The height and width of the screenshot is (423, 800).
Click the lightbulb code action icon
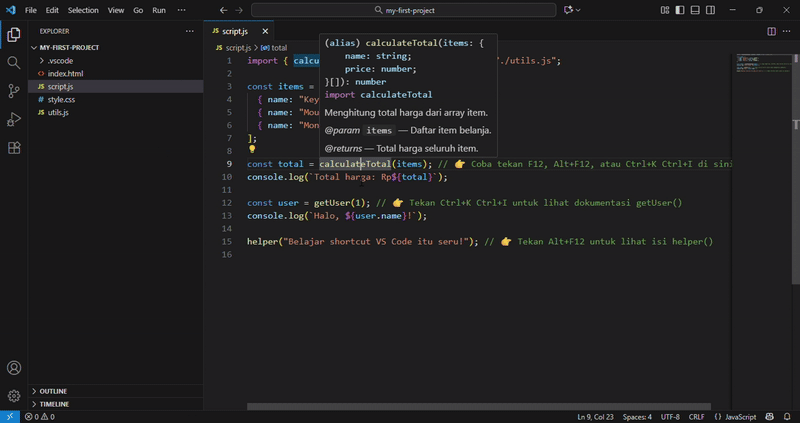pyautogui.click(x=253, y=149)
